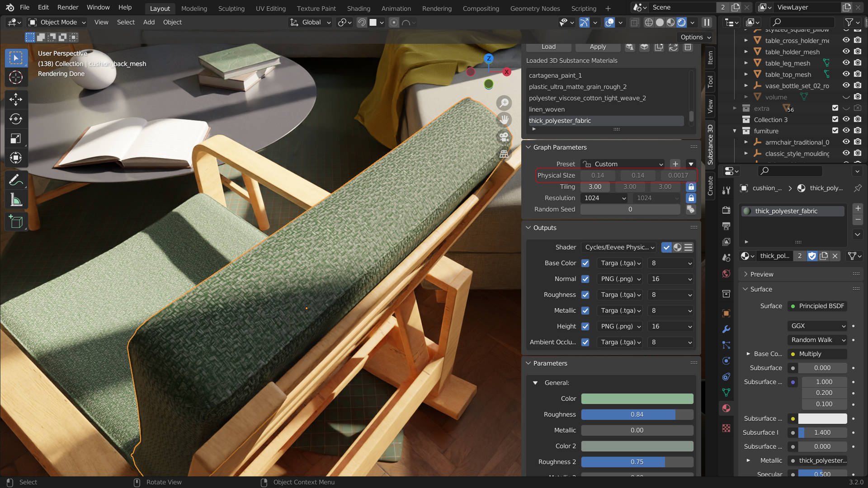The width and height of the screenshot is (868, 488).
Task: Activate the Annotate tool
Action: coord(16,180)
